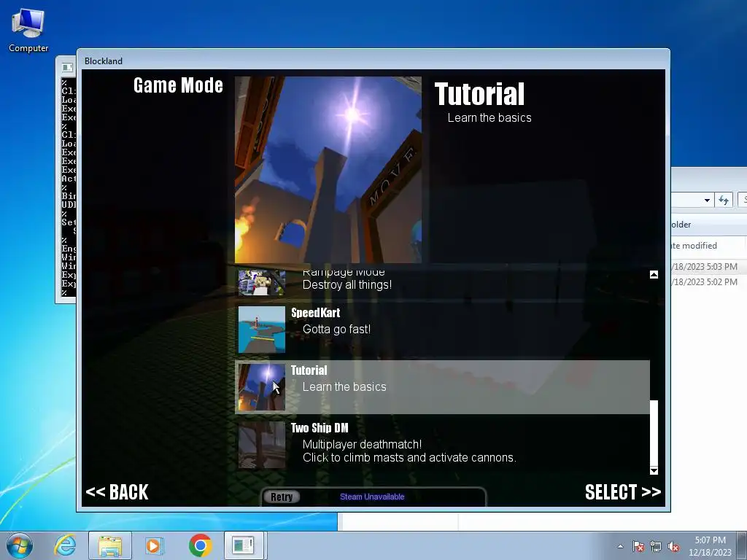Click 'Destroy all things!' description
Screen dimensions: 747x560
click(347, 285)
